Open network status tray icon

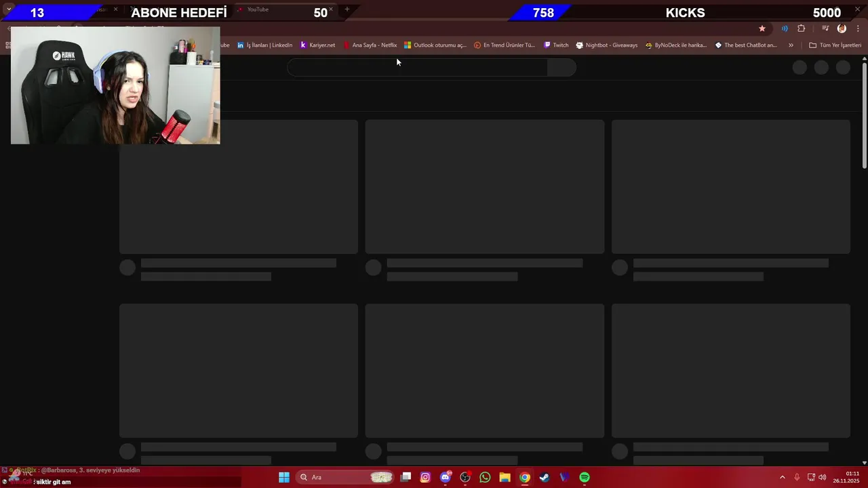click(x=811, y=477)
